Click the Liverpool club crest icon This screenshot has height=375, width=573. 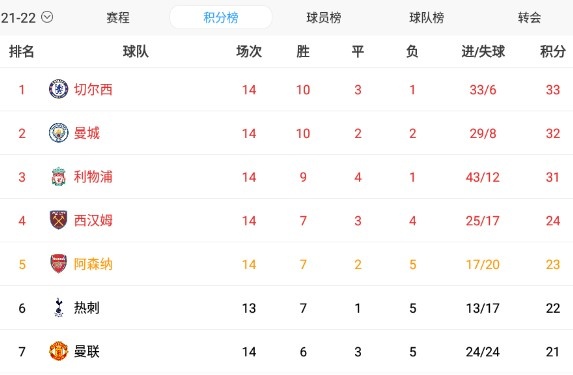[x=58, y=177]
